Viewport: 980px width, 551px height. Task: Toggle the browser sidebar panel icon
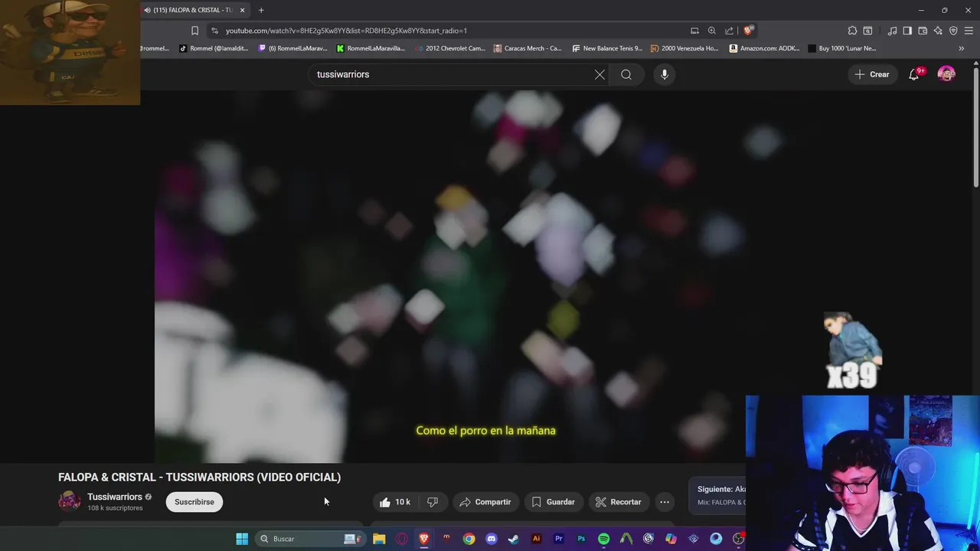907,31
